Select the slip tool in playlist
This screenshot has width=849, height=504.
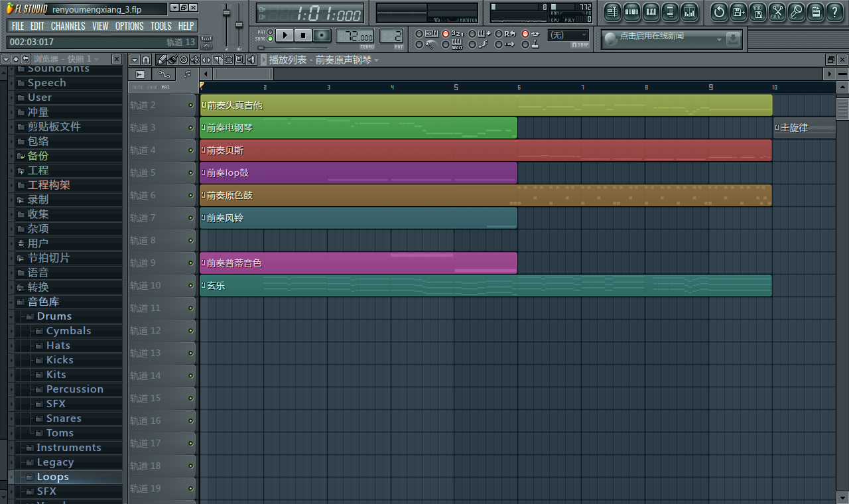206,60
